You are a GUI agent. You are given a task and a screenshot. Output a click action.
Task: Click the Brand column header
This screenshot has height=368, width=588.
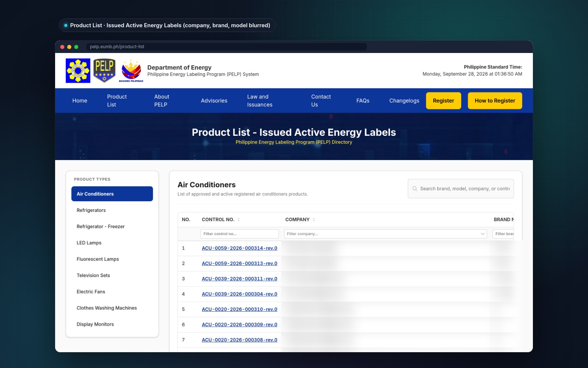503,220
